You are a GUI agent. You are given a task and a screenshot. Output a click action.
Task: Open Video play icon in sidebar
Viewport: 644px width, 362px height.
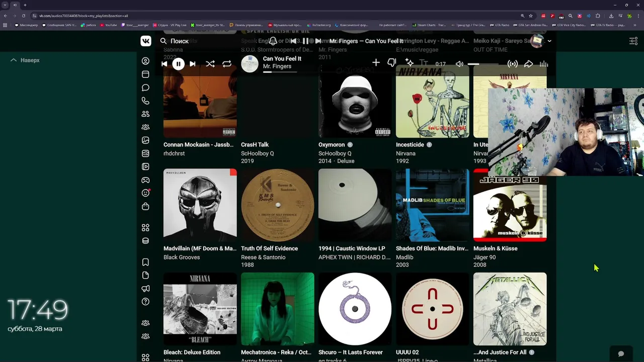(145, 166)
